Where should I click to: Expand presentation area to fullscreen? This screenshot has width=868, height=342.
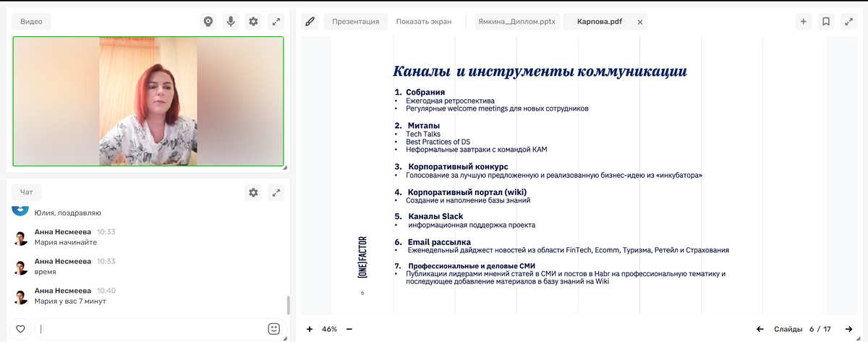click(x=848, y=22)
